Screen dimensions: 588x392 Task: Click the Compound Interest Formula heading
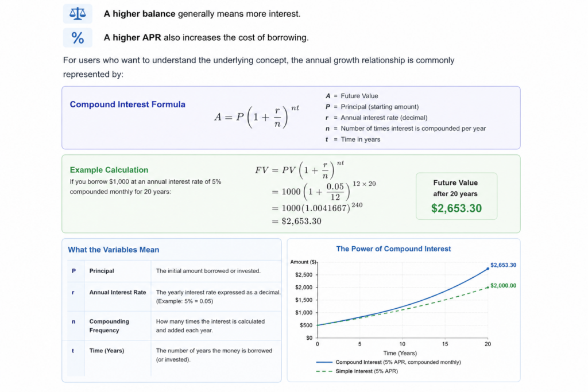coord(127,104)
